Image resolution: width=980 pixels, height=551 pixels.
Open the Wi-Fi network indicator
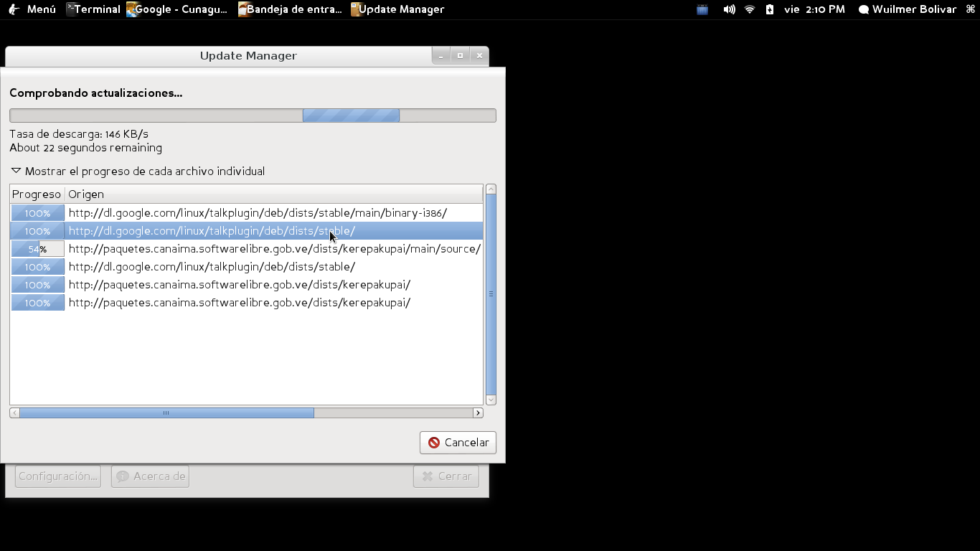tap(750, 9)
